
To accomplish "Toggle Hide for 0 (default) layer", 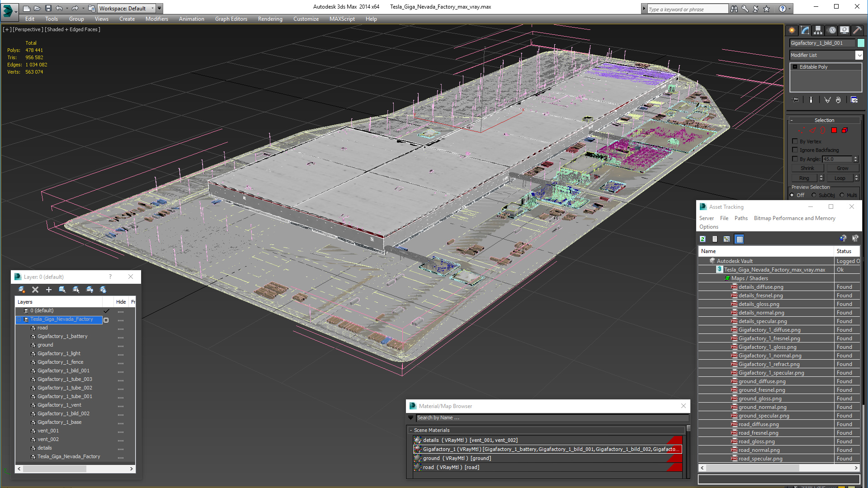I will (x=121, y=311).
